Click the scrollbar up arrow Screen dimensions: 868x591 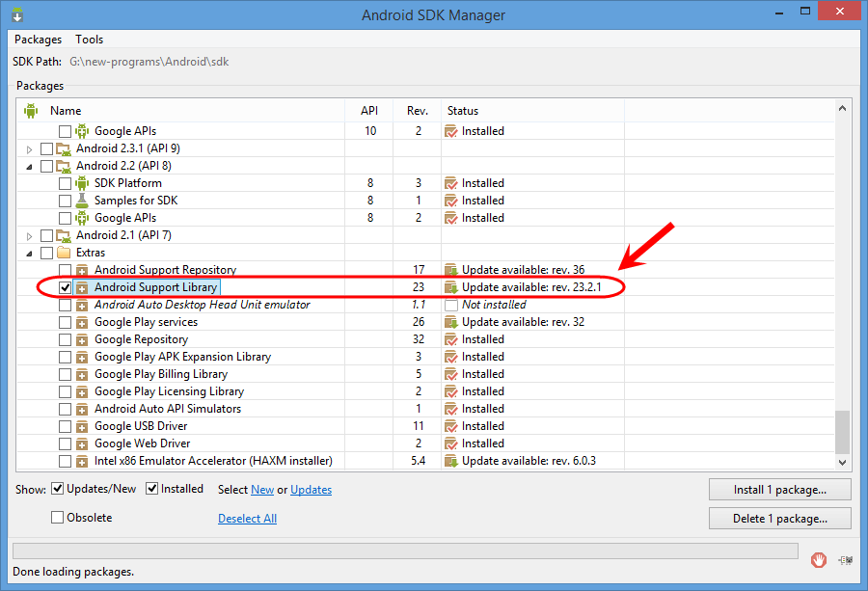point(842,108)
